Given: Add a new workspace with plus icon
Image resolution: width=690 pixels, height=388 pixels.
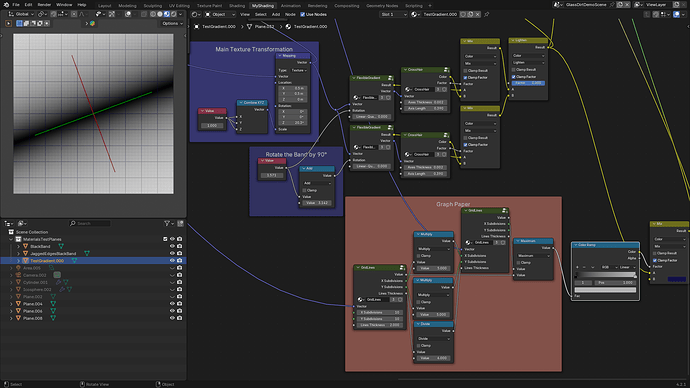Looking at the screenshot, I should [x=430, y=6].
